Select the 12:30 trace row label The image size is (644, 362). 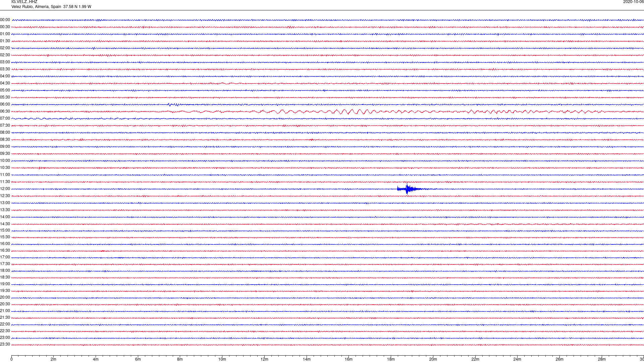5,196
